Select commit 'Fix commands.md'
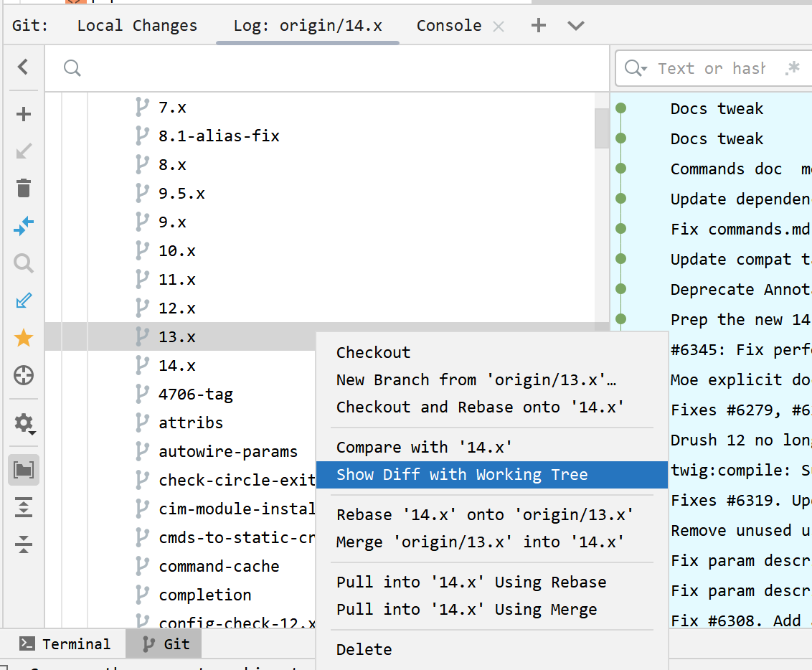This screenshot has height=670, width=812. click(x=740, y=229)
